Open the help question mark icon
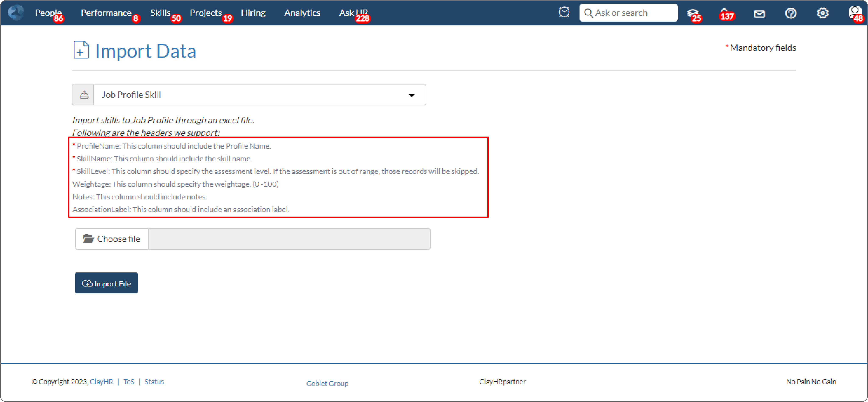This screenshot has height=402, width=868. [x=790, y=13]
